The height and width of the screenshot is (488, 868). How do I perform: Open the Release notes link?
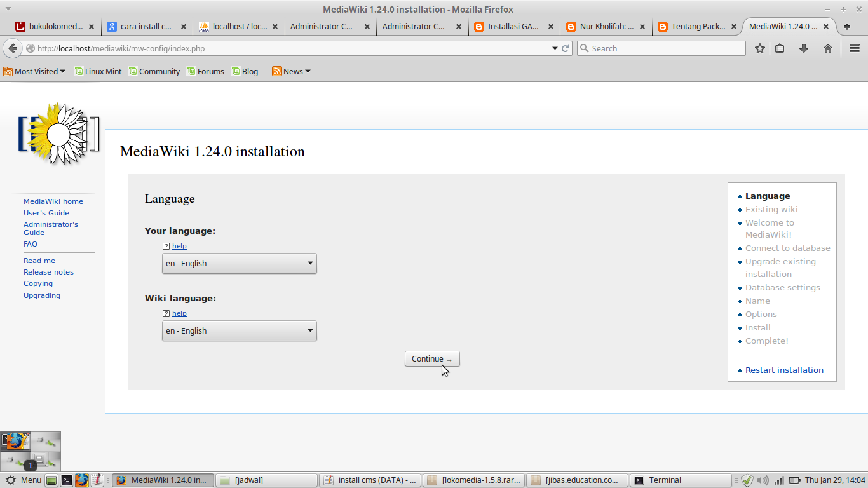pos(48,272)
